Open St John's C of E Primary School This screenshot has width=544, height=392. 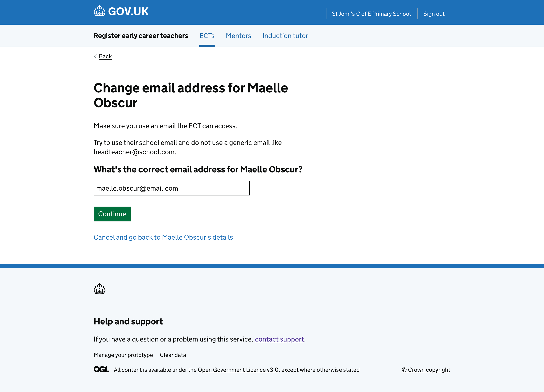371,14
